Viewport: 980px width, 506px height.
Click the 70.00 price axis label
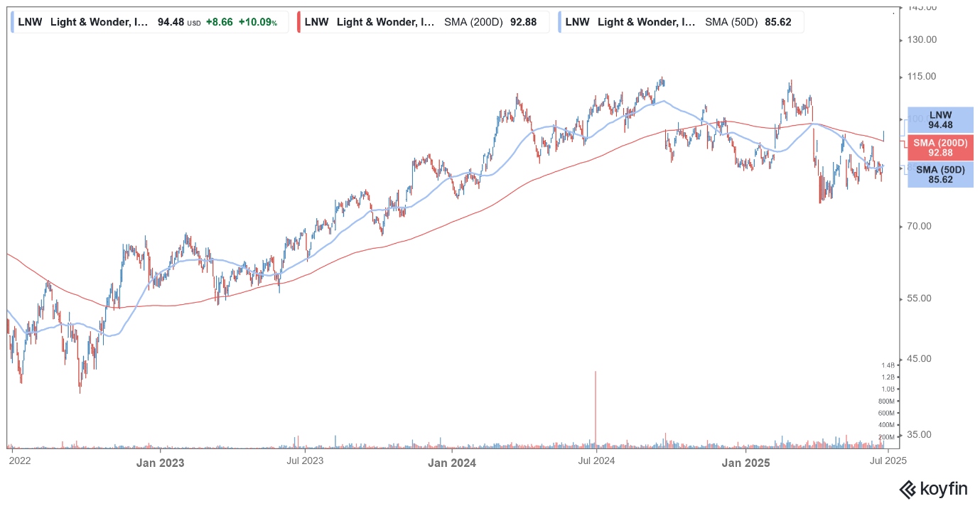coord(920,226)
